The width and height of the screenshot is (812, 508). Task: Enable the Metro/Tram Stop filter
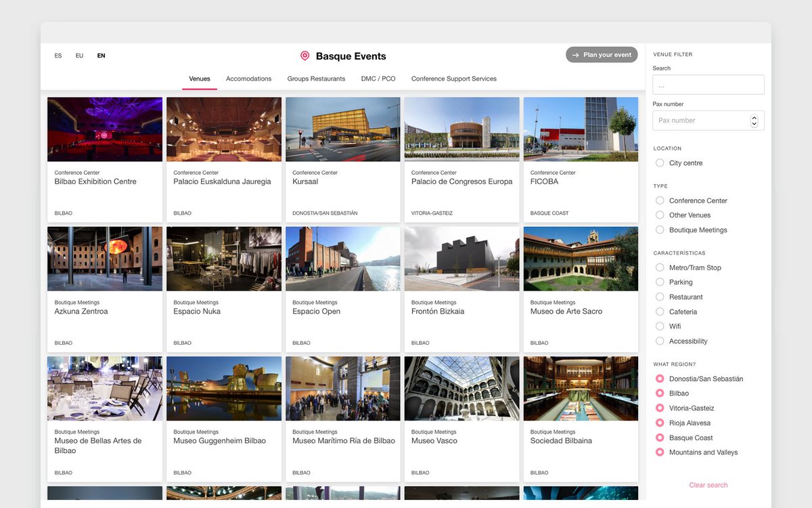click(689, 268)
